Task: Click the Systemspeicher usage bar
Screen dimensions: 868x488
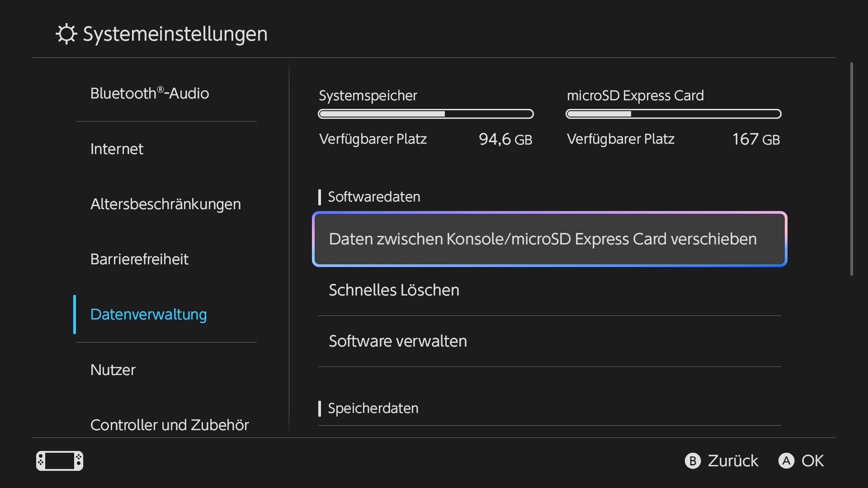Action: [426, 114]
